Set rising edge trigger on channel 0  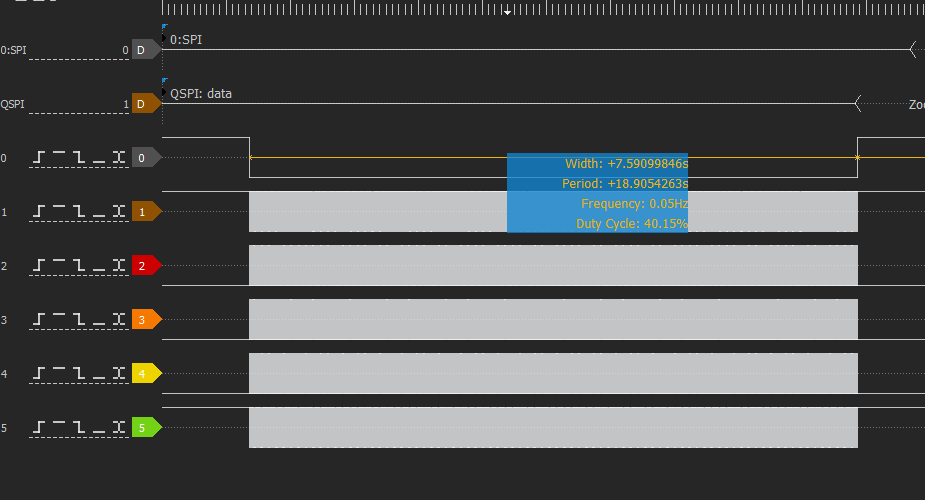[38, 157]
